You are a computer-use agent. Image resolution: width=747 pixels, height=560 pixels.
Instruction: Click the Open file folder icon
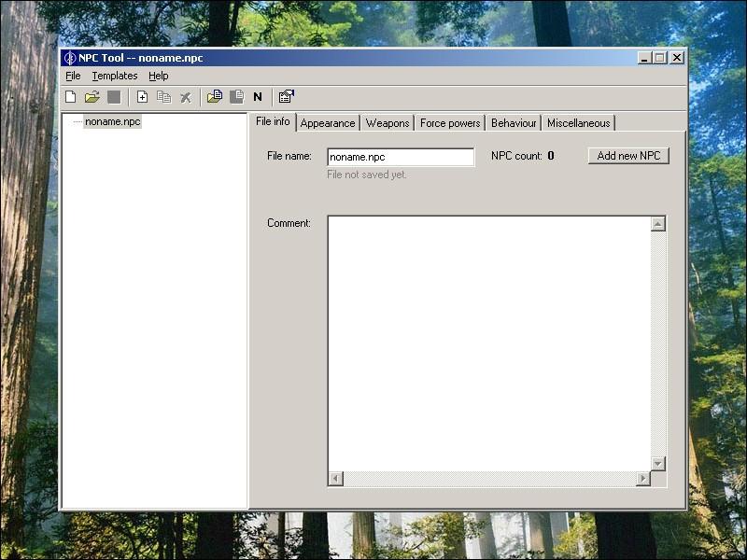pyautogui.click(x=92, y=97)
